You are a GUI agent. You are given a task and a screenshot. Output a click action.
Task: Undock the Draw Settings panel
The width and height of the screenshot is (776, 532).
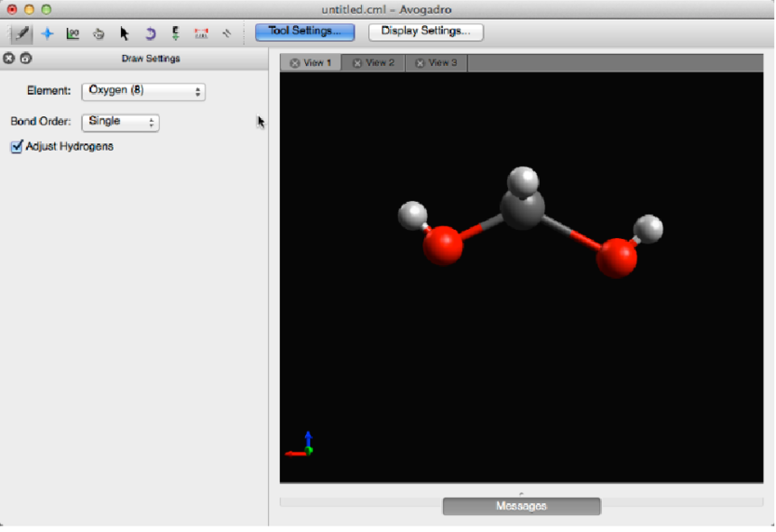coord(25,59)
